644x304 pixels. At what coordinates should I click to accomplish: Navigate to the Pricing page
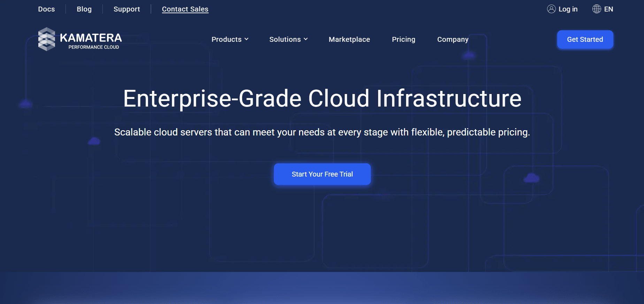(x=403, y=39)
